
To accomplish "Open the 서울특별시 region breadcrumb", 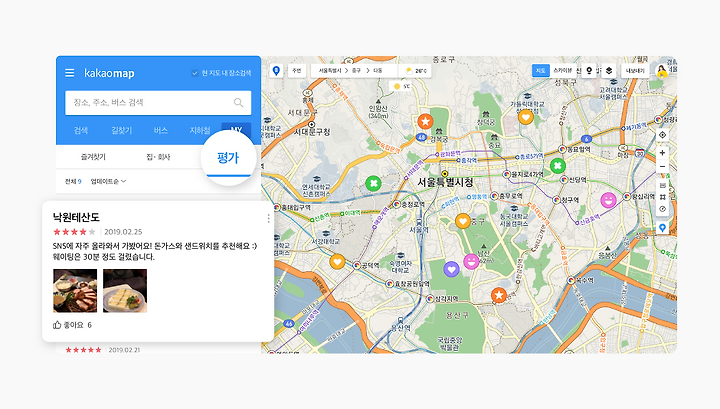I will point(330,71).
